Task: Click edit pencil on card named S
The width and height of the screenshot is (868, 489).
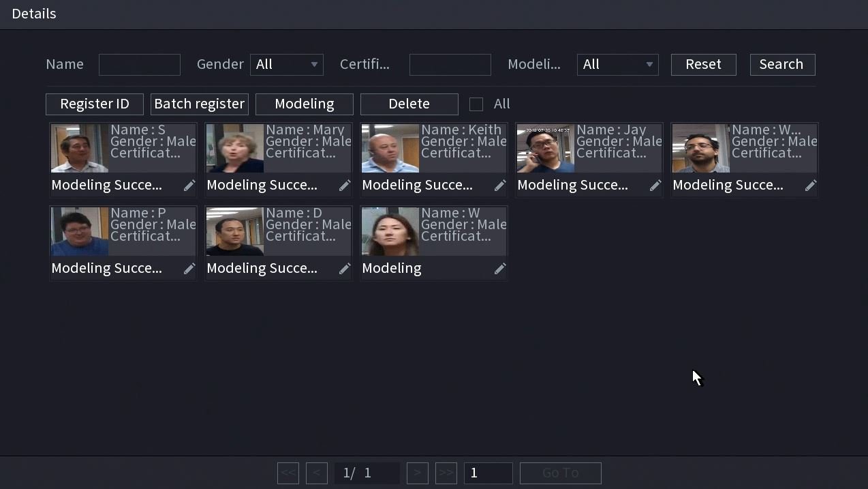Action: (x=189, y=186)
